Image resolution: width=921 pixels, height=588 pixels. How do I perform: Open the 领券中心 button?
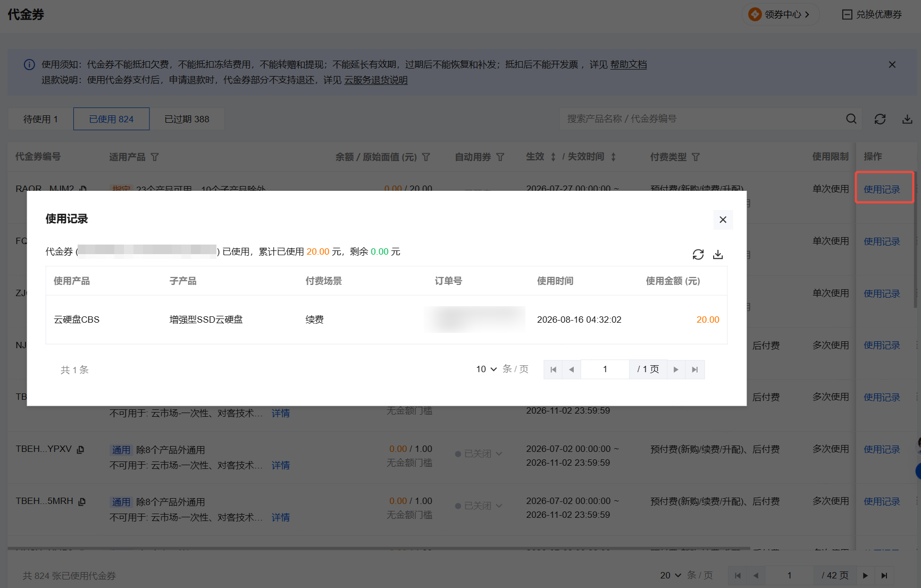pyautogui.click(x=781, y=14)
